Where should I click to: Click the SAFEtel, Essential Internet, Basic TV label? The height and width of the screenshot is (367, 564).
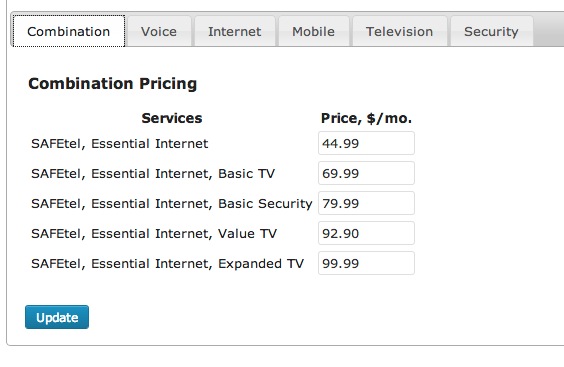tap(153, 174)
